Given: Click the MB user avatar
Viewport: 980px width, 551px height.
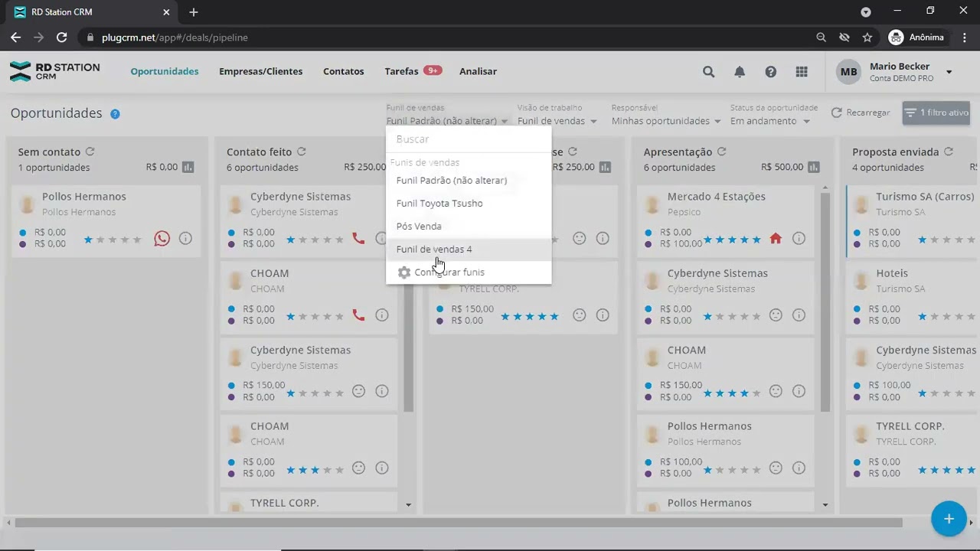Looking at the screenshot, I should 848,72.
